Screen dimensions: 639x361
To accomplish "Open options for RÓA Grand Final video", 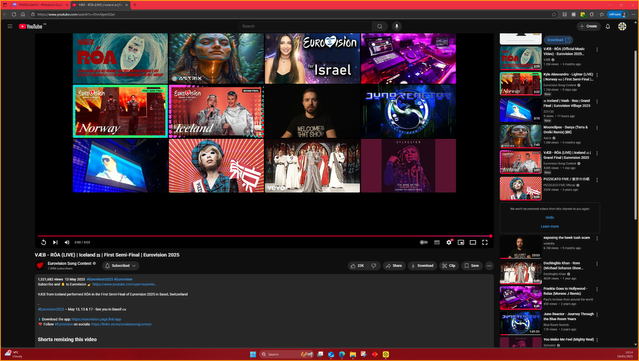I will tap(597, 153).
